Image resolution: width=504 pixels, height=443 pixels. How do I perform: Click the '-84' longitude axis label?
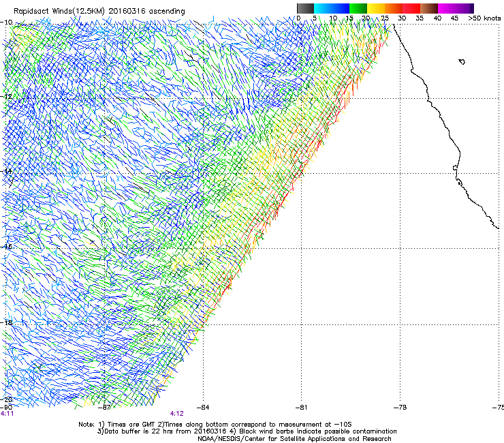(x=203, y=408)
